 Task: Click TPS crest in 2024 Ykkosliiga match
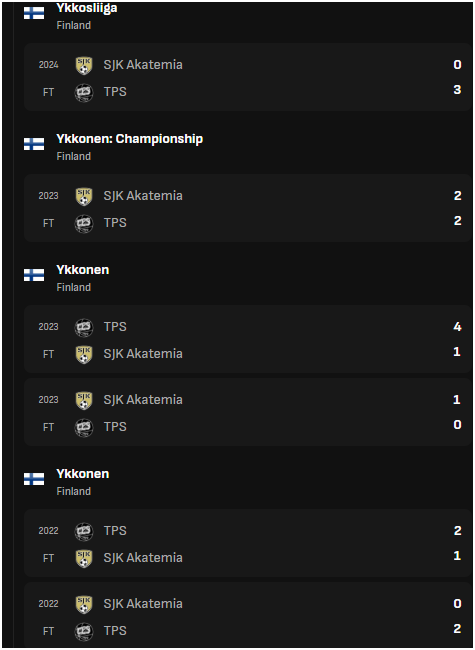pyautogui.click(x=84, y=92)
